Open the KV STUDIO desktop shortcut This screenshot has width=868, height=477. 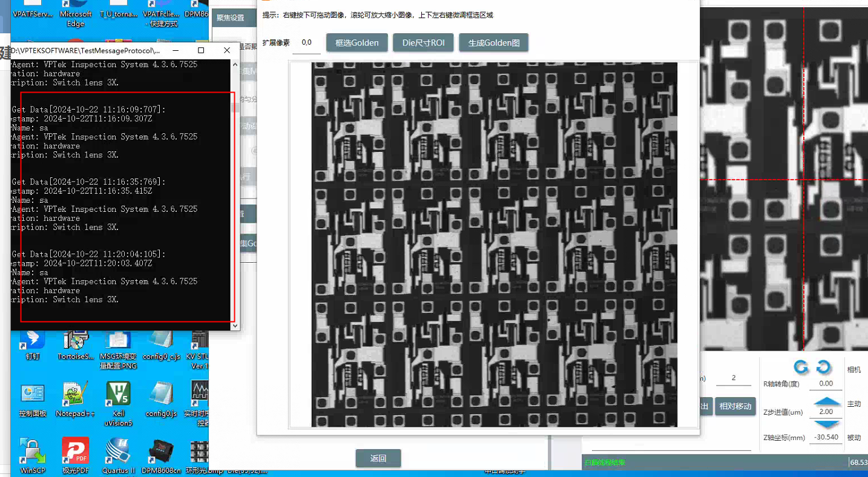click(199, 349)
